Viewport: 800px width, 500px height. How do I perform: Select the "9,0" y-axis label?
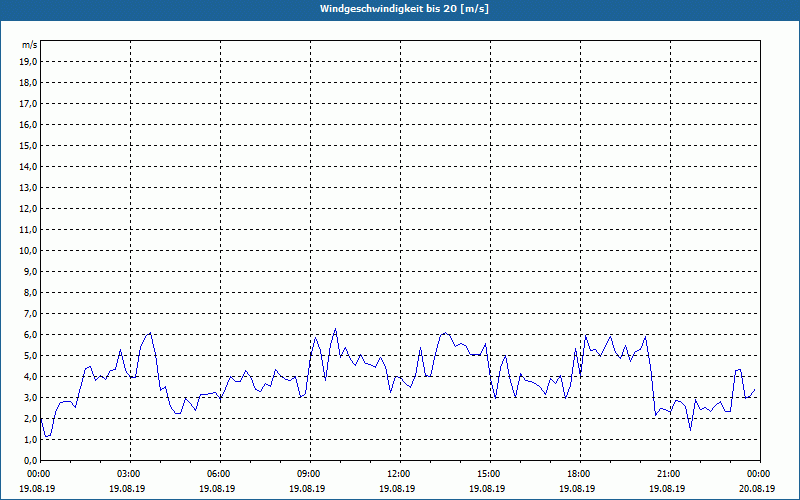click(x=30, y=271)
